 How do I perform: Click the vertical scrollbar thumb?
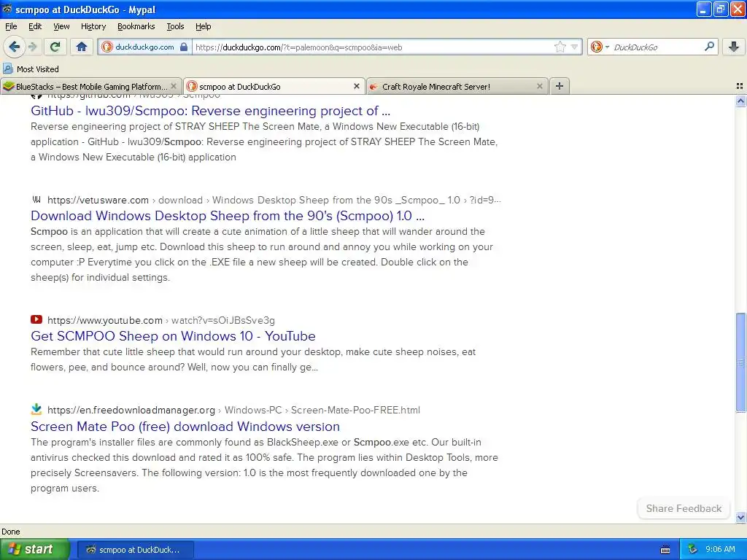coord(740,362)
